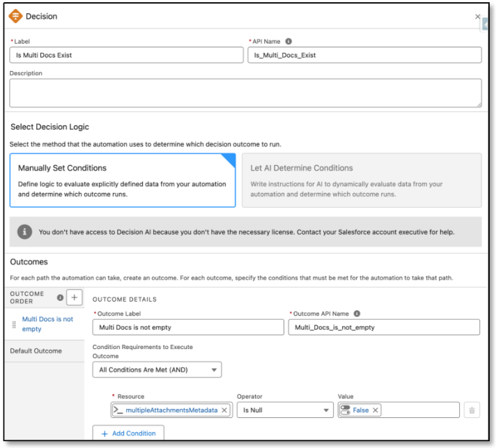Screen dimensions: 496x448
Task: Open the Value combo box field
Action: [x=418, y=410]
